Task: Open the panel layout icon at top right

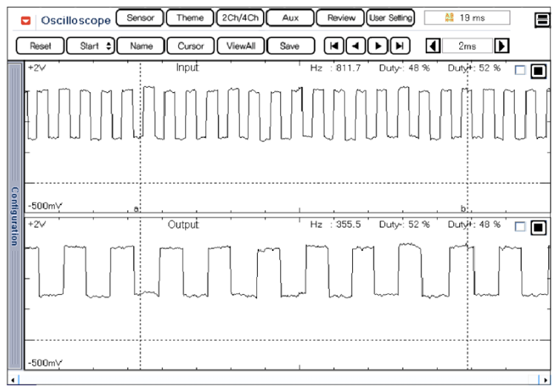Action: (x=542, y=19)
